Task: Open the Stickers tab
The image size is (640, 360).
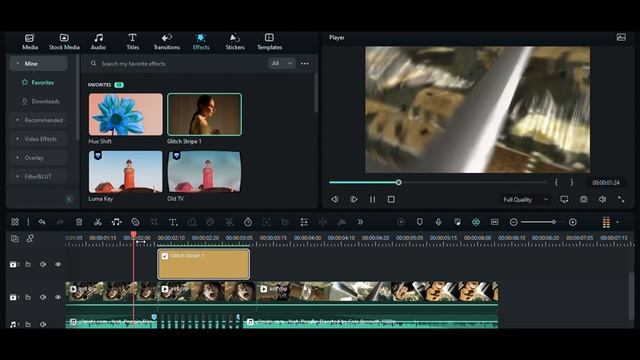Action: [235, 42]
